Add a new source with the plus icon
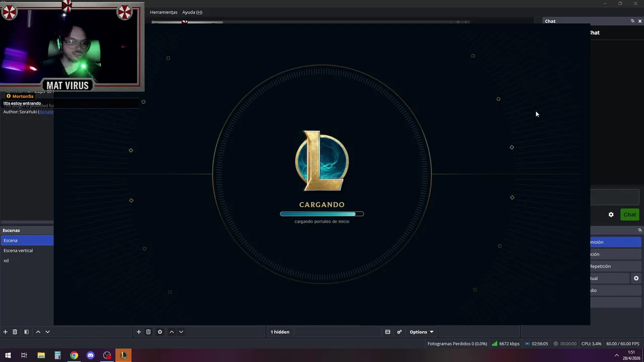 [x=139, y=332]
